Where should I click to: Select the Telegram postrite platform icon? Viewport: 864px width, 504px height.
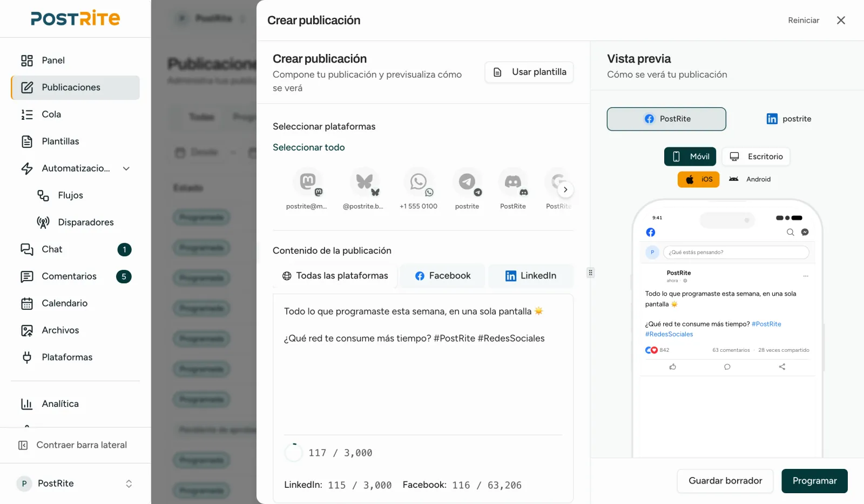click(467, 182)
